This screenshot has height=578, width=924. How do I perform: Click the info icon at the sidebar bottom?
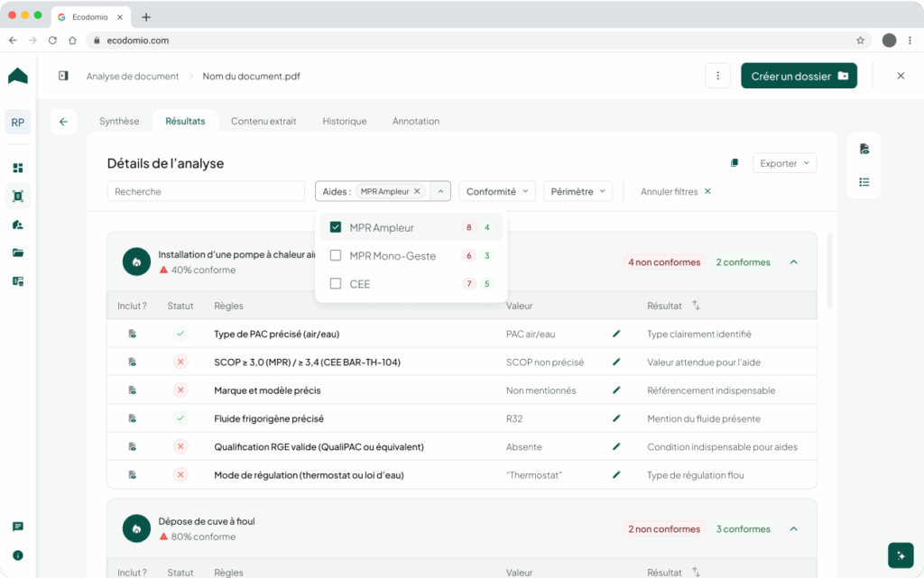pos(18,555)
